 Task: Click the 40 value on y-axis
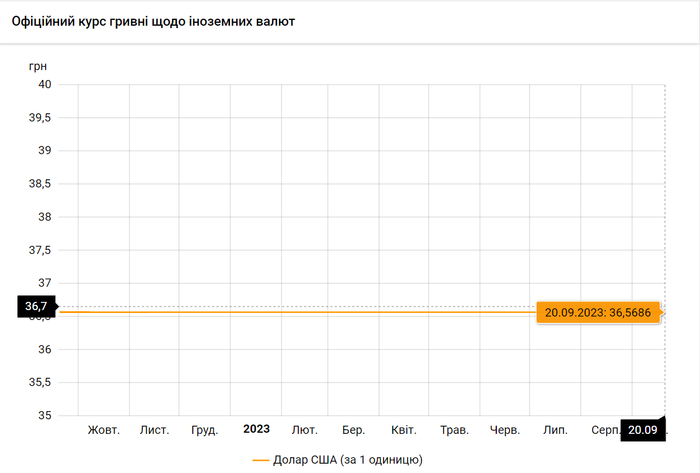45,84
